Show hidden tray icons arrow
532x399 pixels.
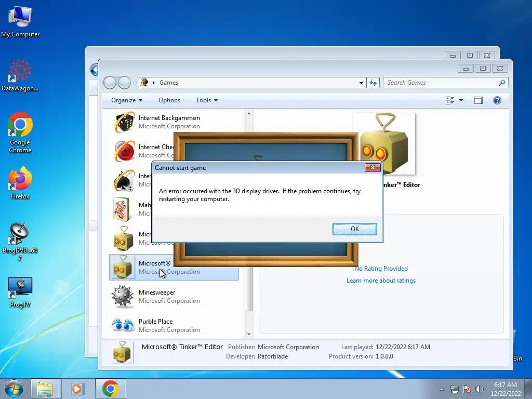pos(442,389)
